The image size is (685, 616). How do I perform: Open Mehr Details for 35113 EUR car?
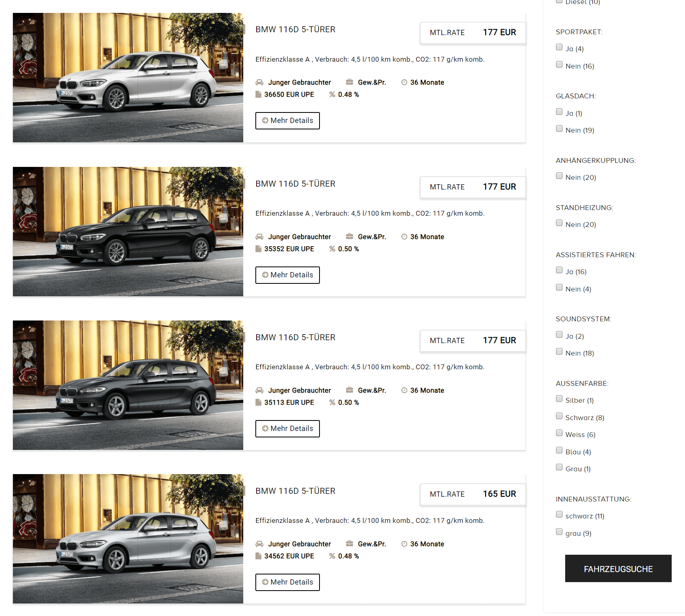click(x=288, y=429)
